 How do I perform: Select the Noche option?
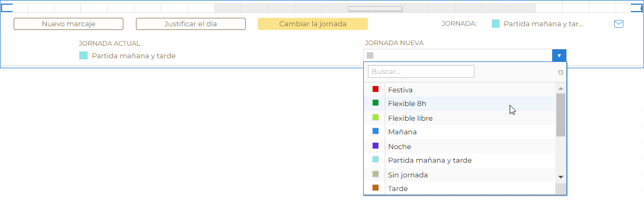pyautogui.click(x=460, y=146)
